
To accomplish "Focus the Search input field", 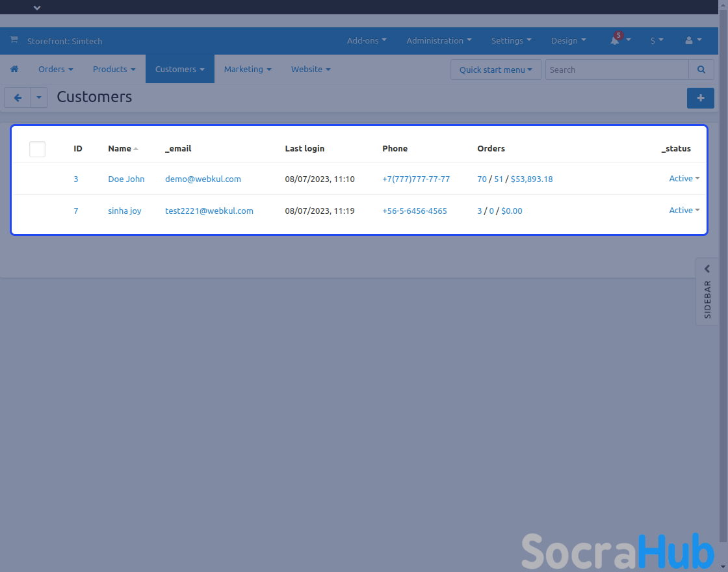I will click(x=617, y=70).
